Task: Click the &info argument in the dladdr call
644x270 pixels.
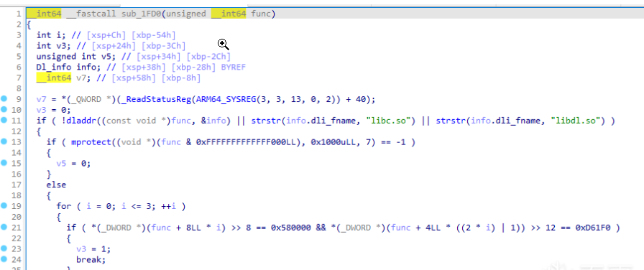Action: click(x=214, y=121)
